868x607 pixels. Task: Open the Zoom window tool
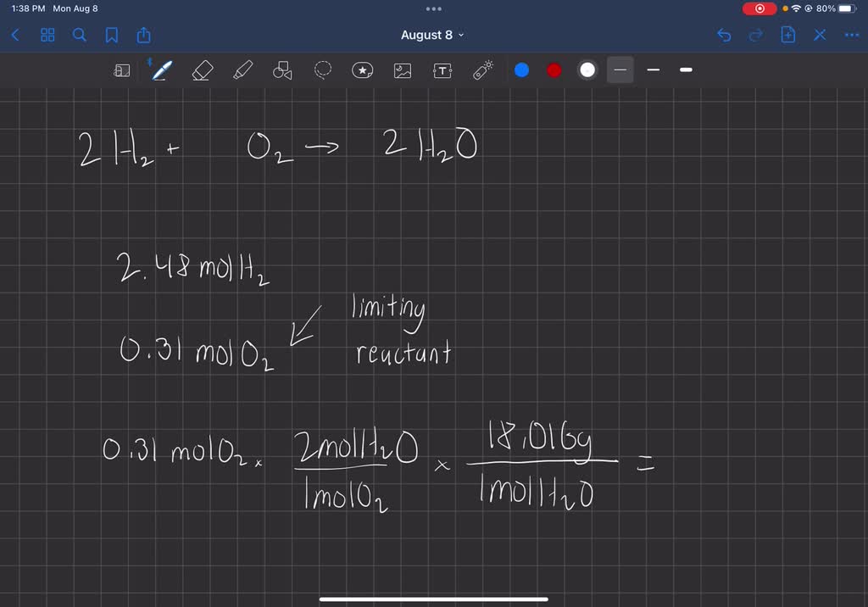tap(121, 70)
